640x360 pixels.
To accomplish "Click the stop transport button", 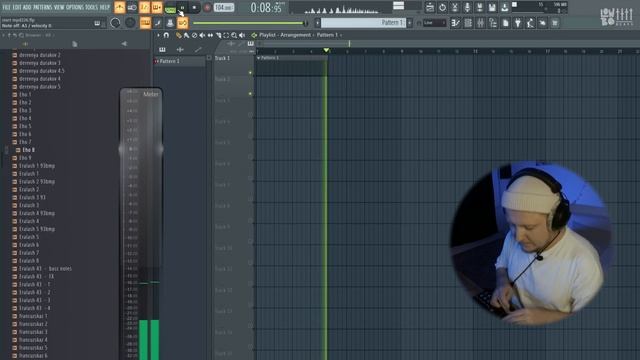I will tap(194, 7).
